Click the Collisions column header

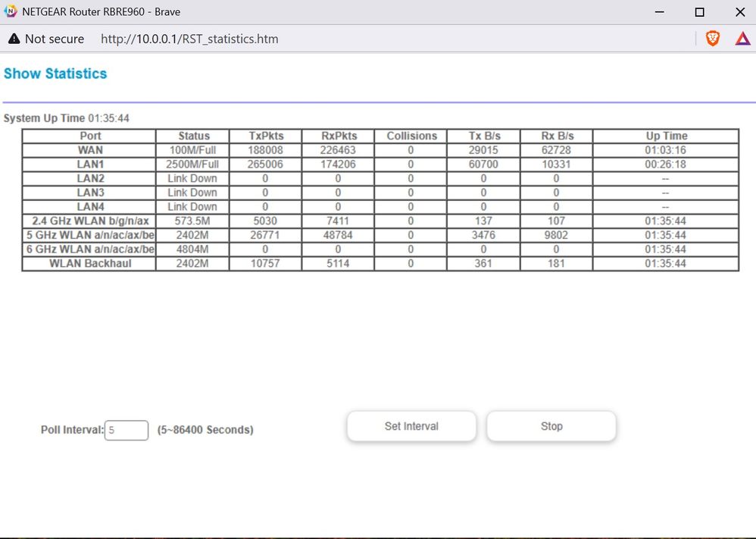pos(412,136)
